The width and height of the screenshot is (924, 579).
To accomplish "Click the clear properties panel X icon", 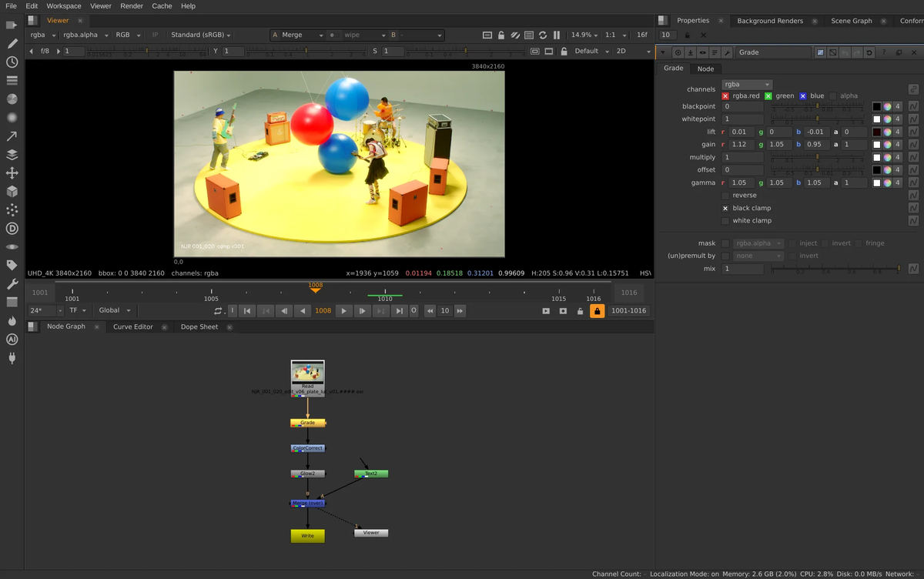I will (x=703, y=35).
